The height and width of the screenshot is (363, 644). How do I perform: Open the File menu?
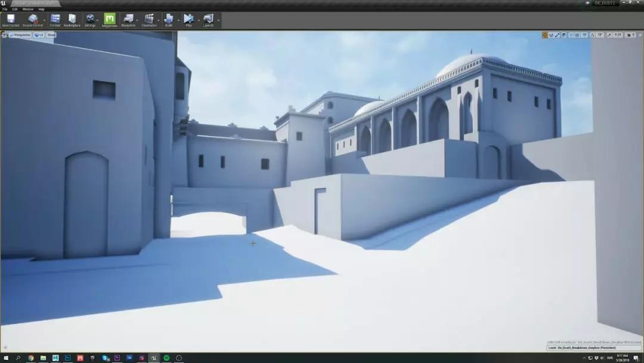pos(5,9)
